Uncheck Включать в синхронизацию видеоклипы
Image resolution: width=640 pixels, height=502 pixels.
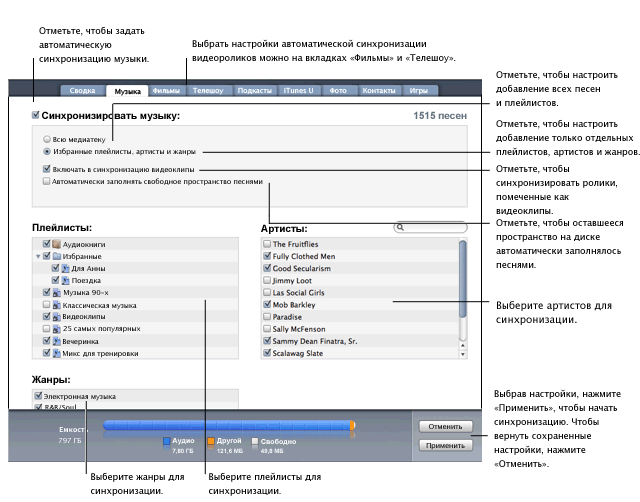pos(47,169)
